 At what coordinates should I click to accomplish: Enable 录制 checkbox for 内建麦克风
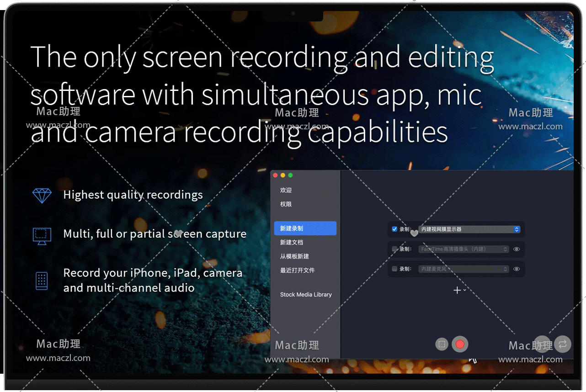pyautogui.click(x=395, y=269)
